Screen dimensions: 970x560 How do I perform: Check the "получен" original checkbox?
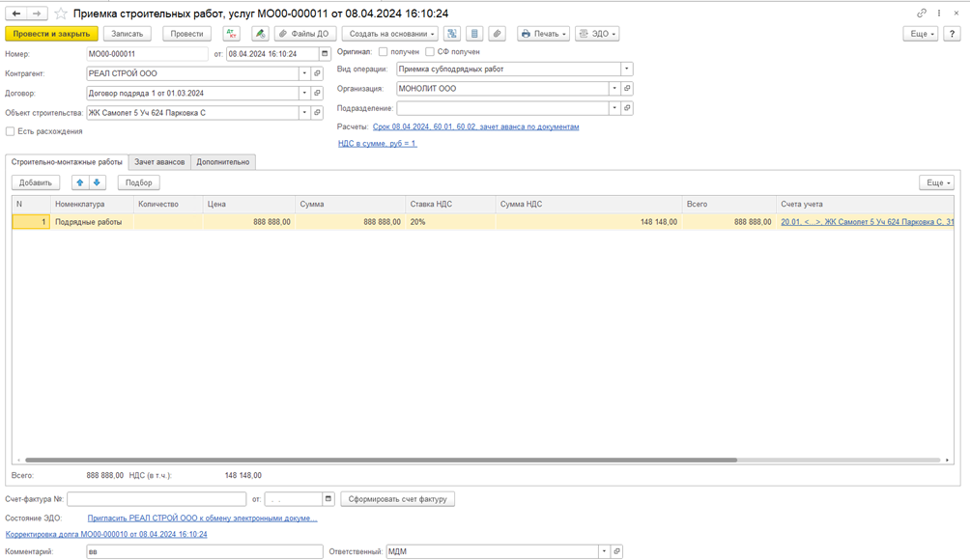click(x=384, y=52)
